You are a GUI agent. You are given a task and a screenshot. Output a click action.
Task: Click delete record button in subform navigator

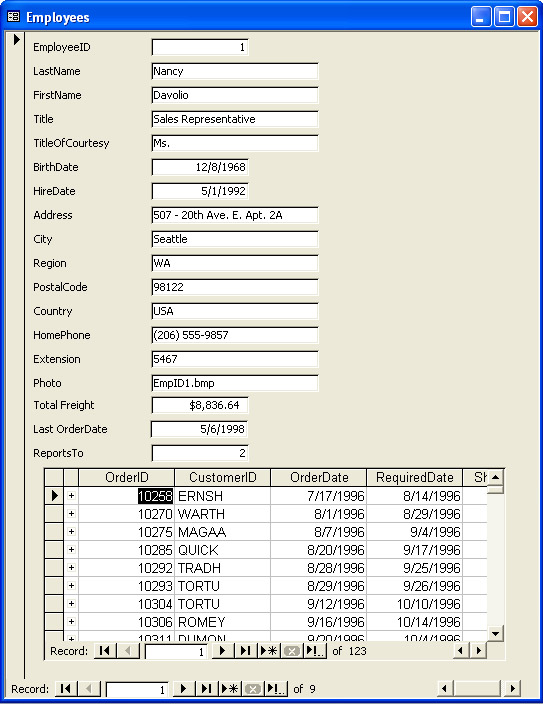tap(292, 651)
